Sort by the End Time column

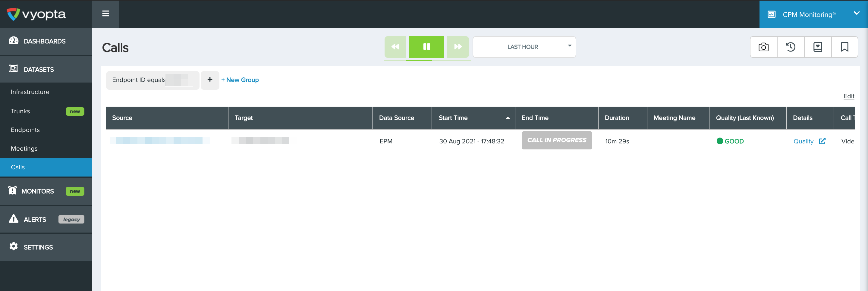tap(556, 118)
